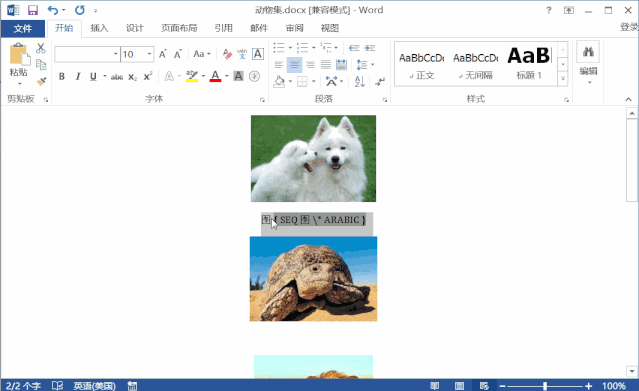Open the Change Case Aa dropdown
The image size is (639, 391).
(x=202, y=54)
